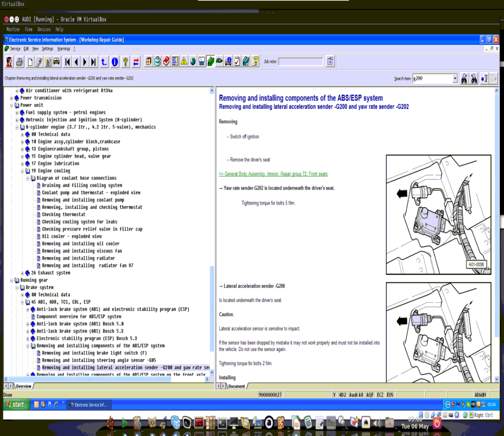The image size is (504, 436).
Task: Open General Body Assembly Front seats link
Action: pos(273,174)
